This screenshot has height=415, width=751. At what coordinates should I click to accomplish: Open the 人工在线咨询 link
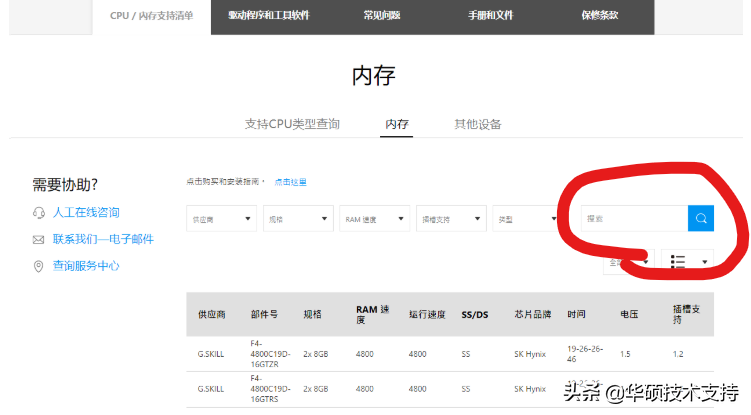pyautogui.click(x=86, y=212)
